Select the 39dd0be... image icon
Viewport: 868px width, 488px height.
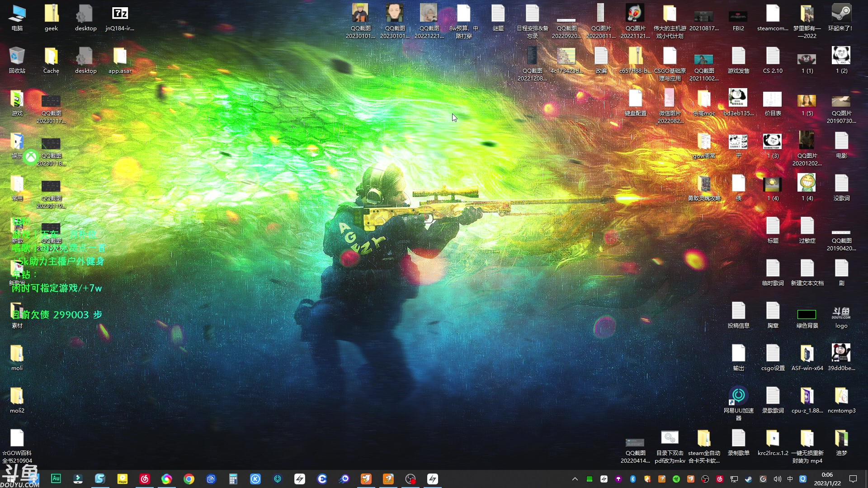coord(841,357)
